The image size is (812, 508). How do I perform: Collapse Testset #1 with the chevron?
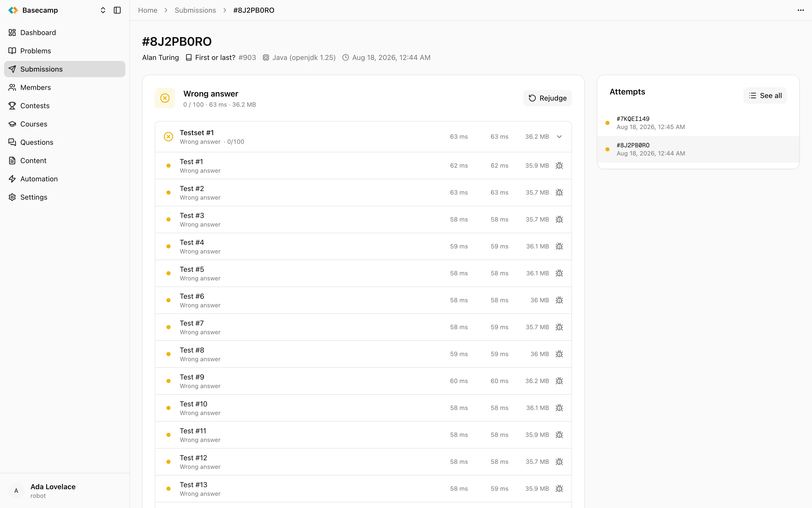tap(559, 137)
